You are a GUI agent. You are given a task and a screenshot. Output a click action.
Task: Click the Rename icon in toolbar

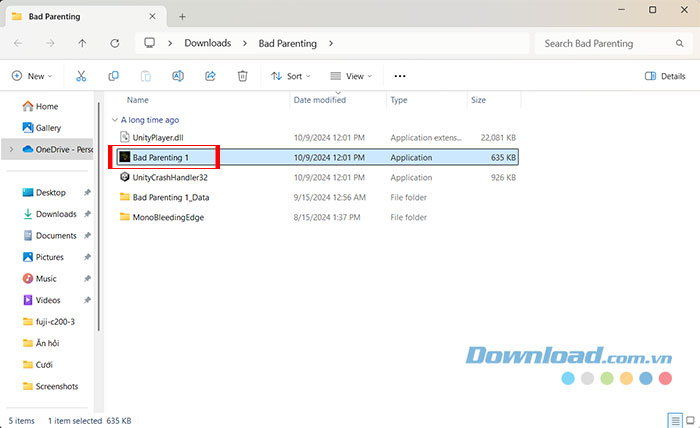pos(177,76)
